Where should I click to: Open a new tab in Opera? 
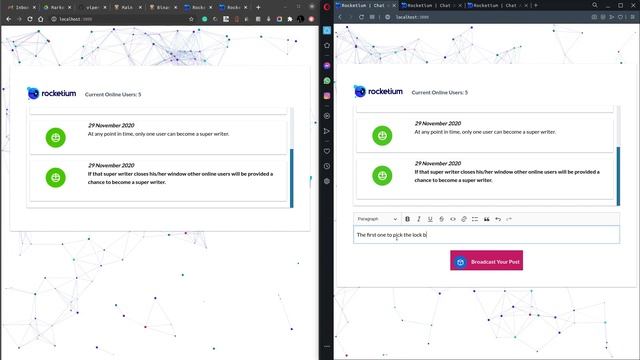(536, 5)
